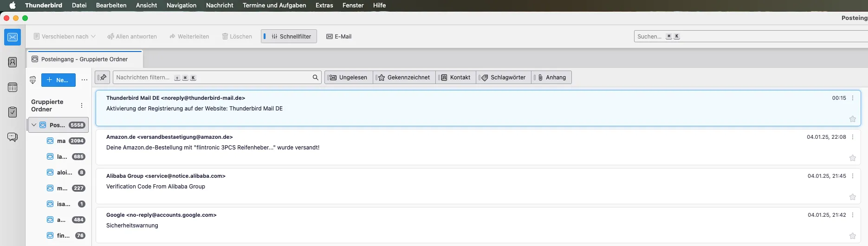868x246 pixels.
Task: Pin the quick filter bar
Action: pos(102,77)
